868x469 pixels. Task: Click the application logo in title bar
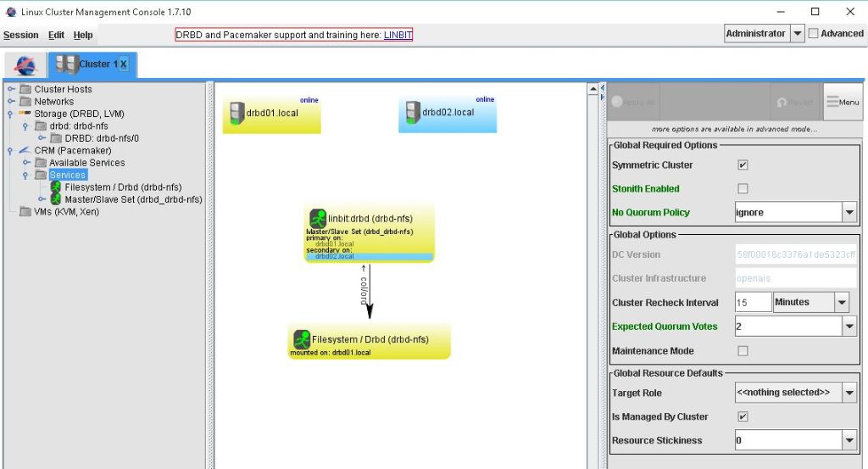click(11, 12)
